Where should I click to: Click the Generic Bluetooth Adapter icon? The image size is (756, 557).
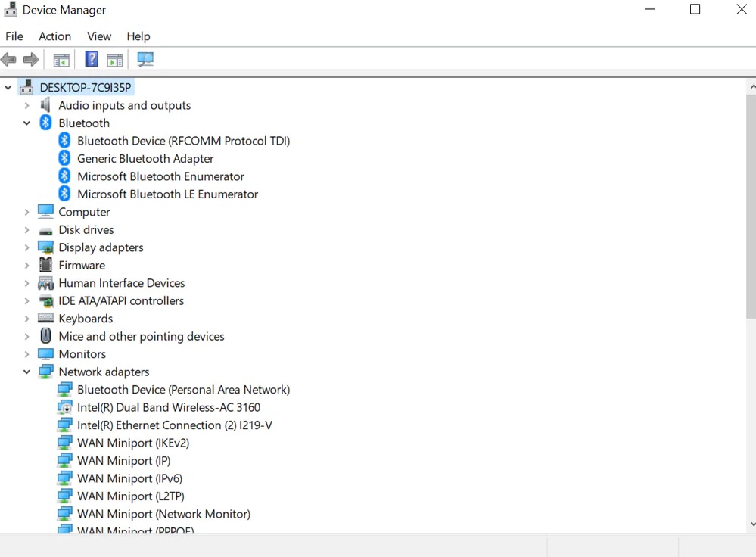[64, 158]
